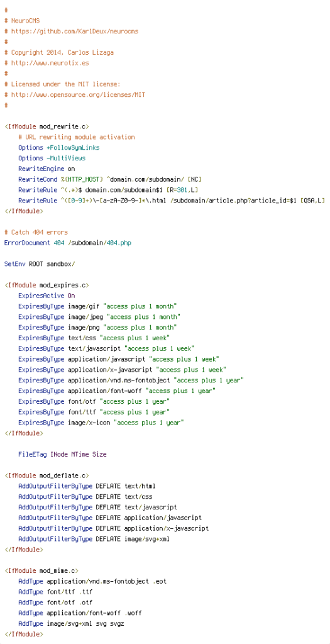Click the RewriteCond HTTP_HOST line
The image size is (330, 644).
click(x=110, y=179)
